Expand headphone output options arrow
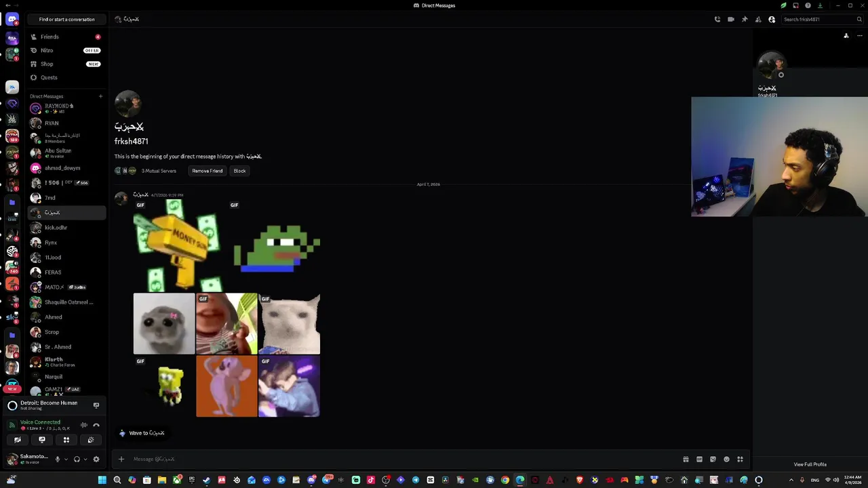This screenshot has width=868, height=488. tap(84, 459)
